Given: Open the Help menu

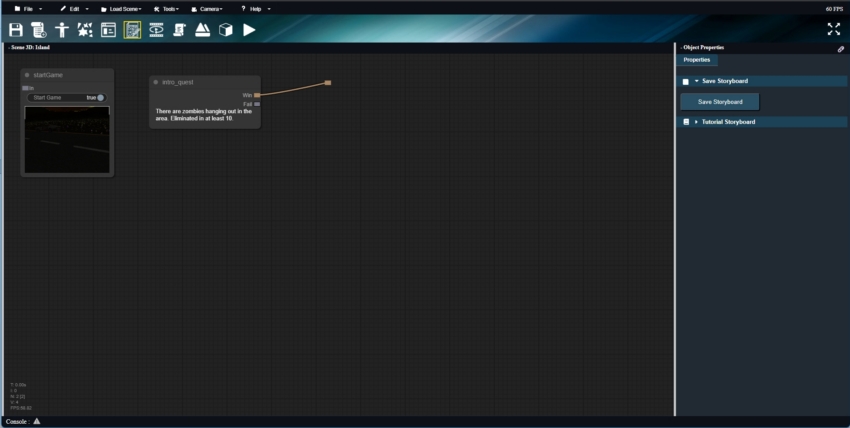Looking at the screenshot, I should (x=256, y=9).
